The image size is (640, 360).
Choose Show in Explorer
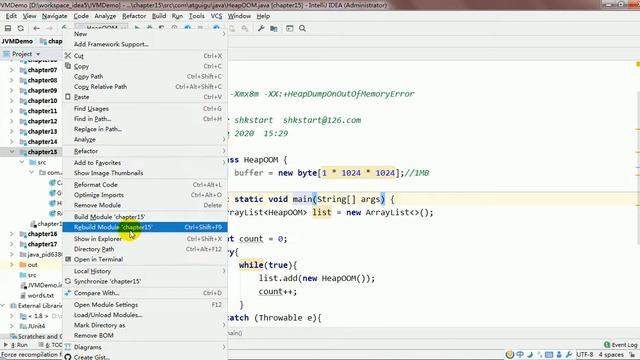145,239
